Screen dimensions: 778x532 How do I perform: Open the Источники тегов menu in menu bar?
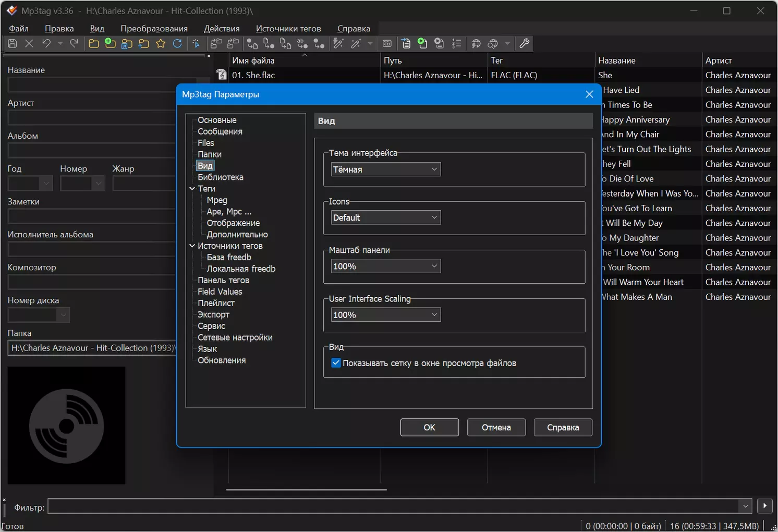pyautogui.click(x=288, y=29)
